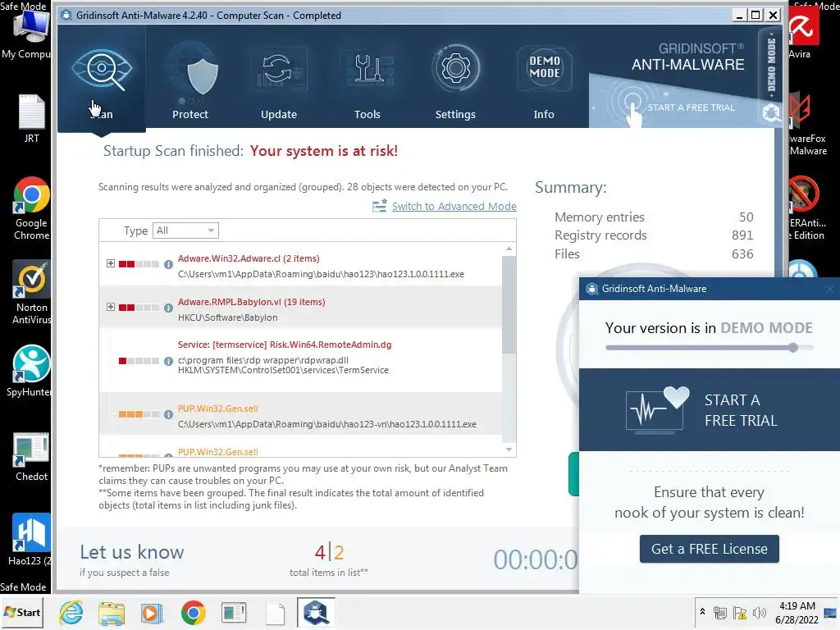Close the demo mode popup
Image resolution: width=840 pixels, height=630 pixels.
(830, 289)
